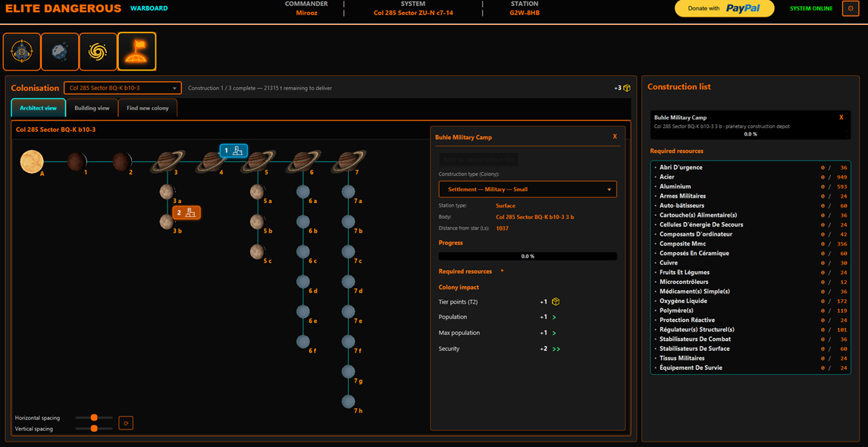
Task: Click the Cuivre resource row
Action: 750,263
